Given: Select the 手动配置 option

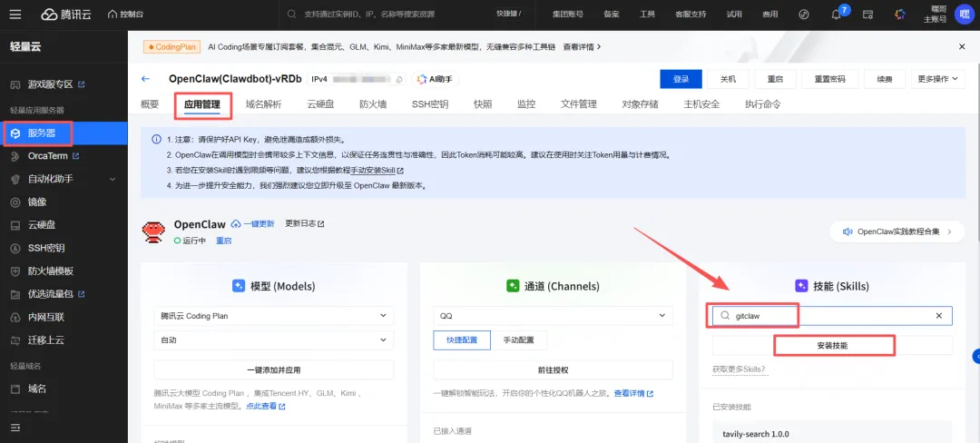Looking at the screenshot, I should [519, 340].
